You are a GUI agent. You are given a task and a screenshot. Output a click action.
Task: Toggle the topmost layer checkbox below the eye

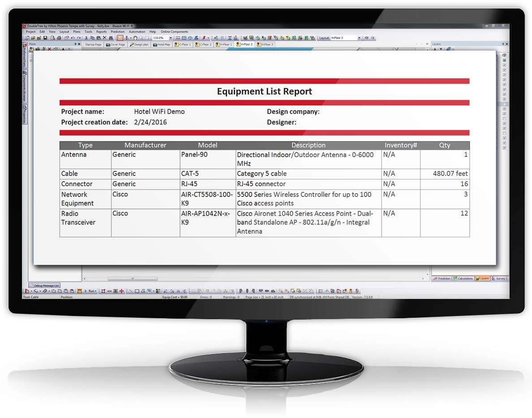click(504, 60)
